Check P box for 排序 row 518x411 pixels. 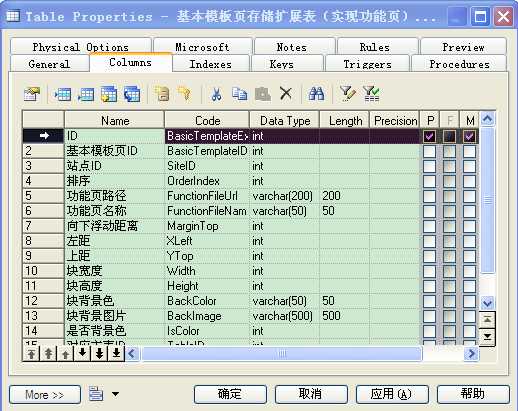(x=429, y=181)
